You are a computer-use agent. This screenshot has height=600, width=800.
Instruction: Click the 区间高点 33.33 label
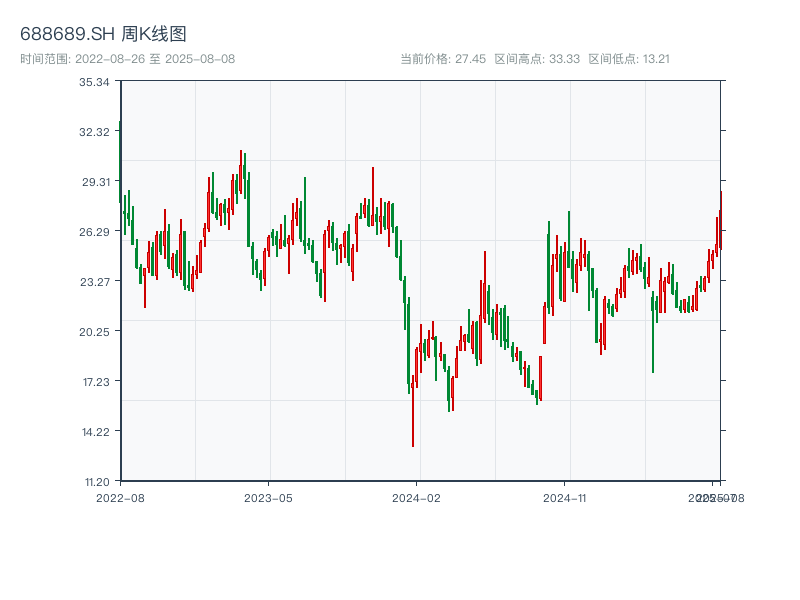pos(537,59)
